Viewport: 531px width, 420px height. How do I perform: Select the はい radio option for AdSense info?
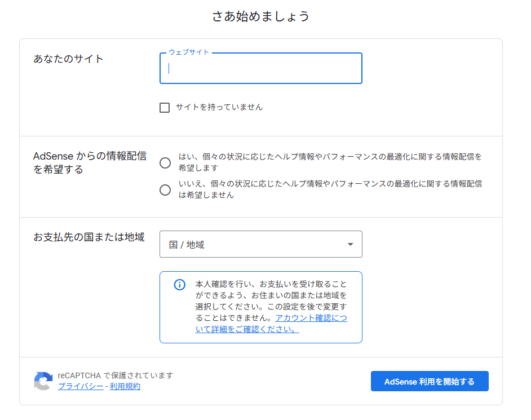coord(165,163)
